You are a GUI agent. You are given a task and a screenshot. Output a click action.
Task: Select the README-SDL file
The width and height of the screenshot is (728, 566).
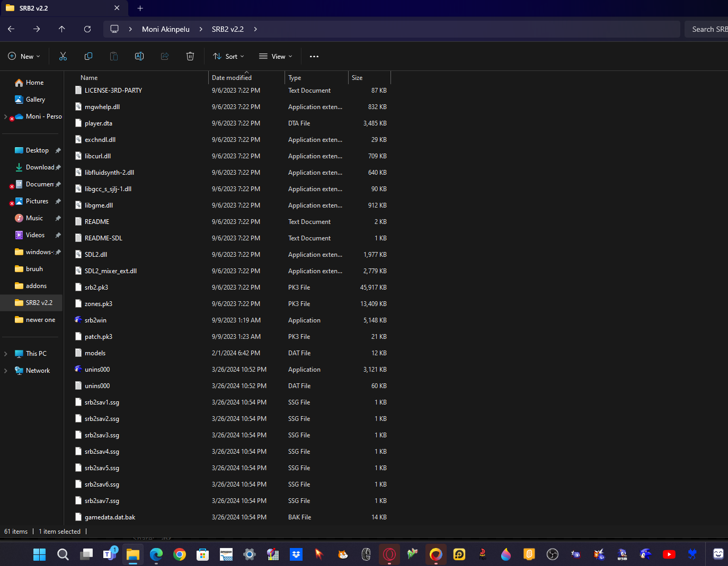point(232,238)
